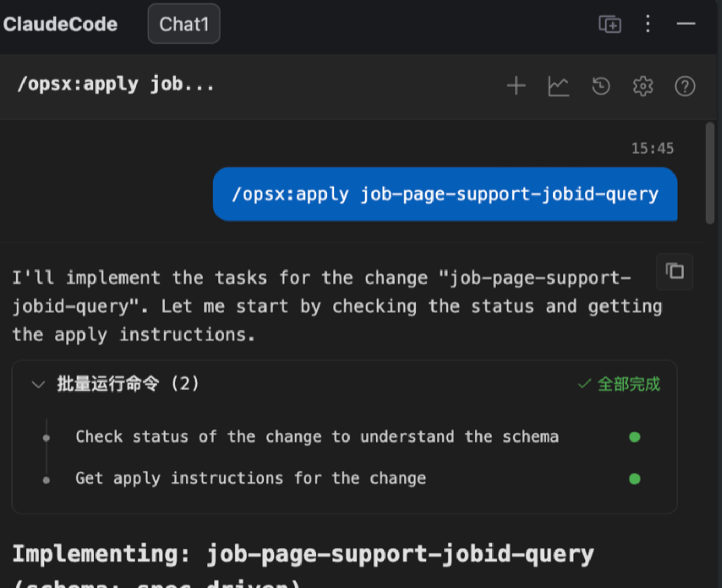Image resolution: width=722 pixels, height=588 pixels.
Task: Click the blue /opsx:apply user message bubble
Action: (x=445, y=194)
